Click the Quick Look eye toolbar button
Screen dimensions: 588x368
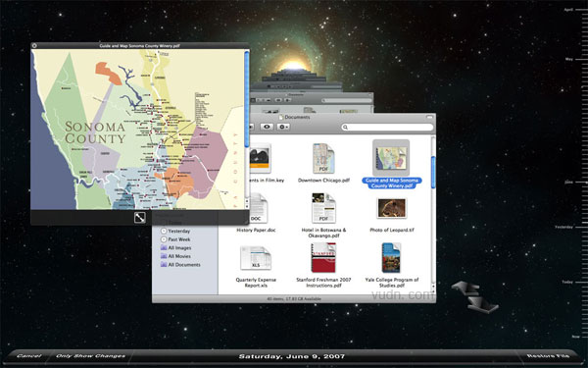click(267, 127)
